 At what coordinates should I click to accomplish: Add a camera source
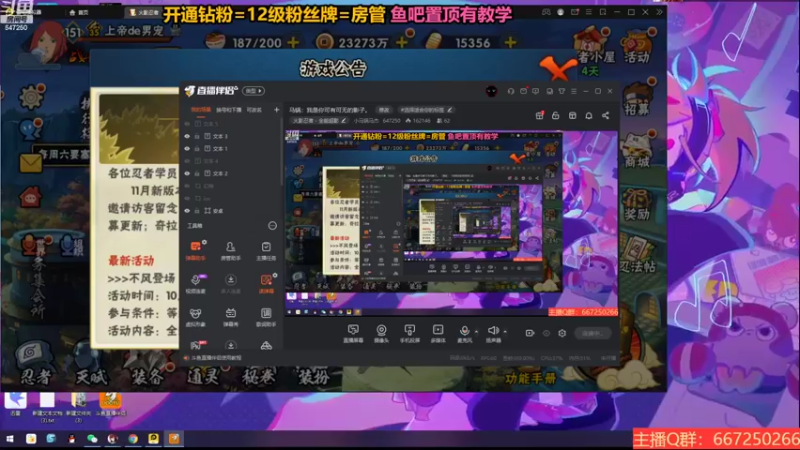(381, 333)
